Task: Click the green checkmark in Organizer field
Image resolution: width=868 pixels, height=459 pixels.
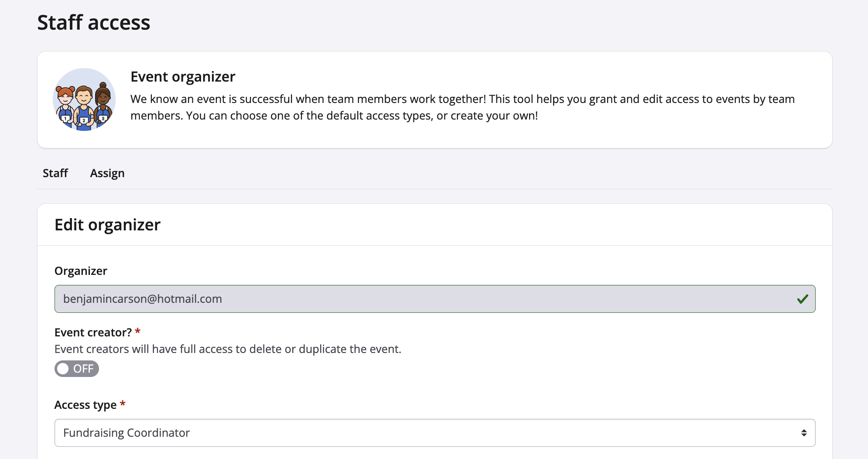Action: pos(803,299)
